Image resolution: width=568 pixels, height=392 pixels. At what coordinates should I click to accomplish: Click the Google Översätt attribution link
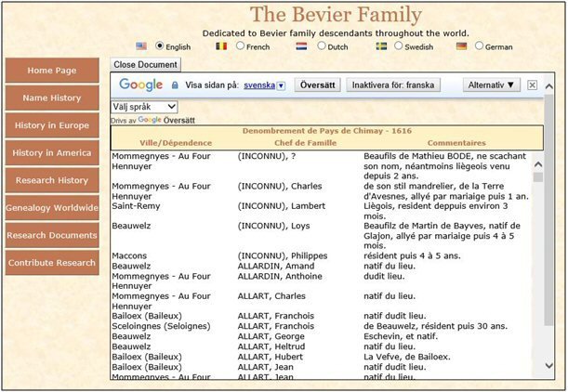point(166,120)
